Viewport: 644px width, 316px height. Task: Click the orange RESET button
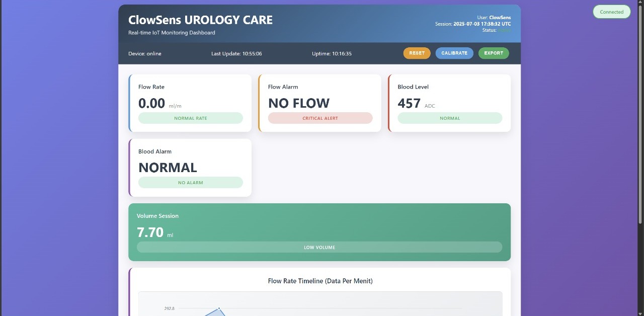(x=417, y=53)
